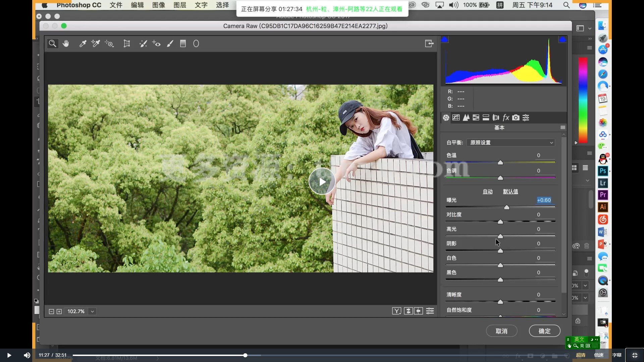The height and width of the screenshot is (362, 644).
Task: Open the Basic panel tab icon
Action: pyautogui.click(x=446, y=118)
